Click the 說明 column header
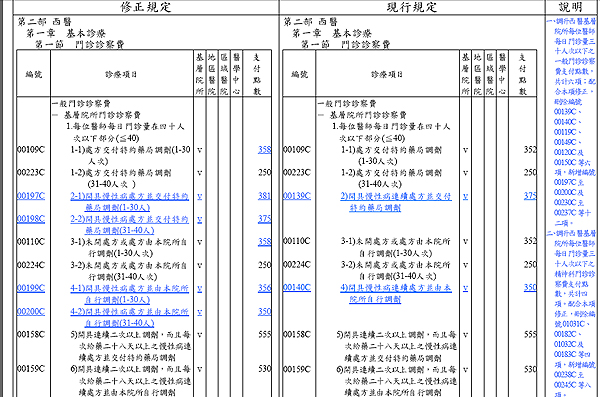Viewport: 600px width, 397px height. 570,7
